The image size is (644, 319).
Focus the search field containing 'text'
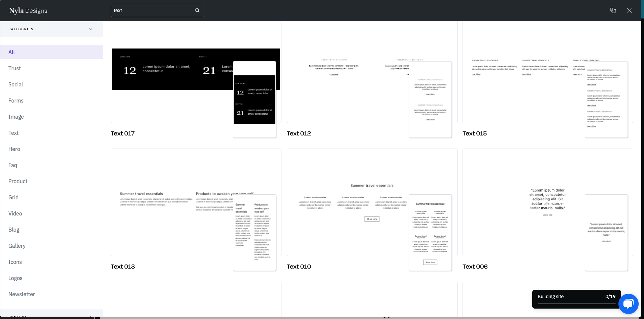pyautogui.click(x=157, y=10)
